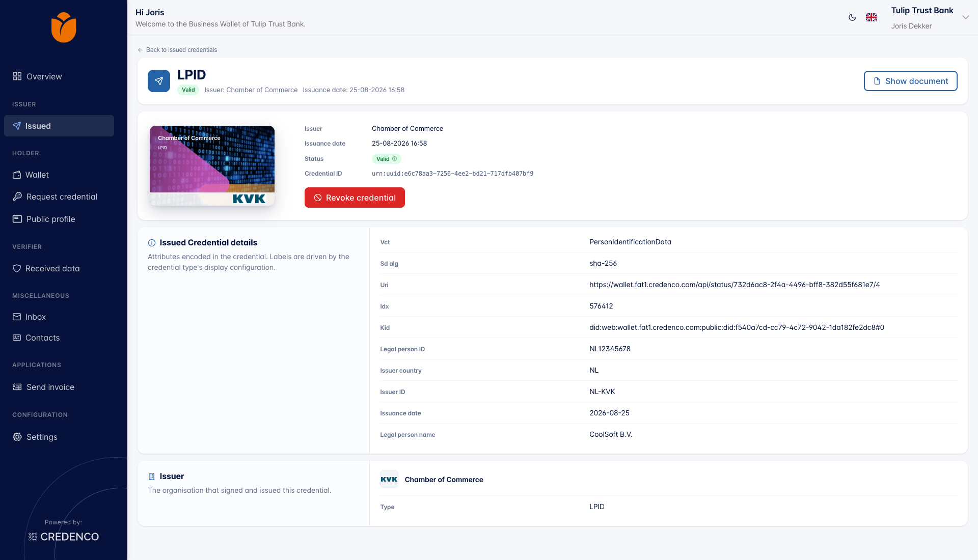Click the Received data shield icon
Image resolution: width=978 pixels, height=560 pixels.
point(17,268)
